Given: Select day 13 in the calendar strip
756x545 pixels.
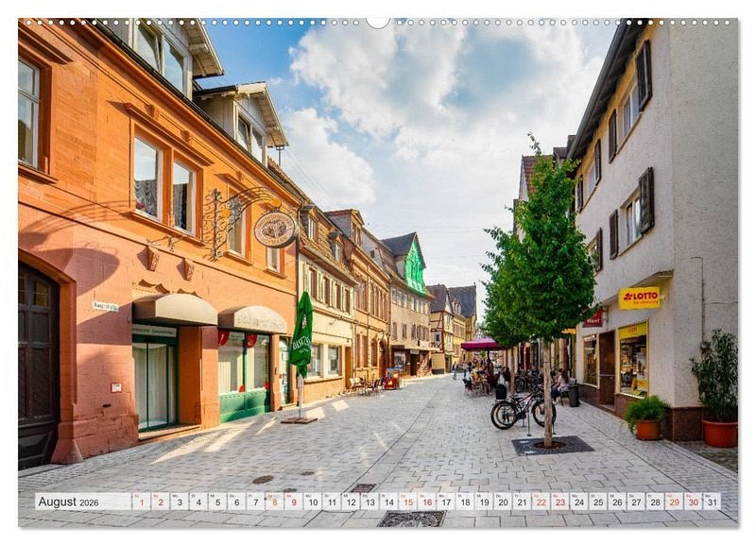Looking at the screenshot, I should pyautogui.click(x=369, y=502).
